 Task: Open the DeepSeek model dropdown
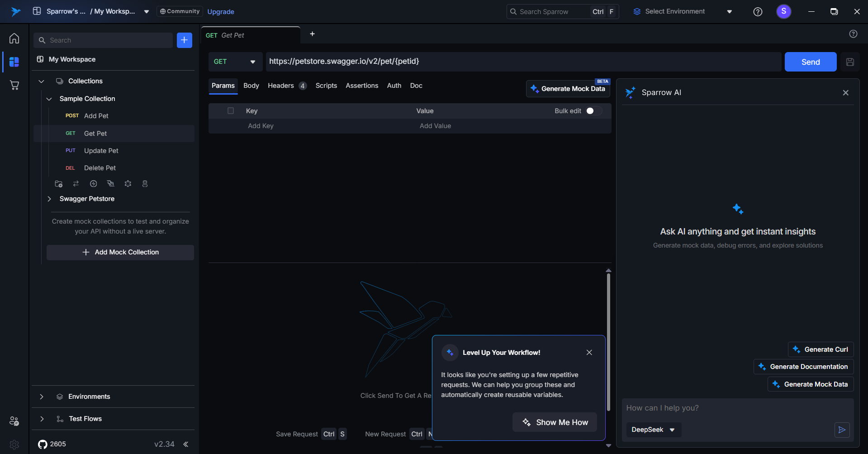coord(653,430)
